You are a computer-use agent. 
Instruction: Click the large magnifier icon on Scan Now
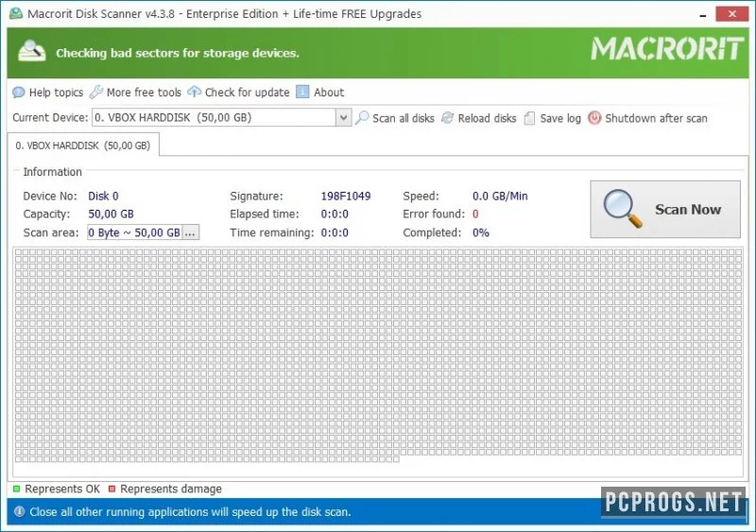[x=623, y=209]
